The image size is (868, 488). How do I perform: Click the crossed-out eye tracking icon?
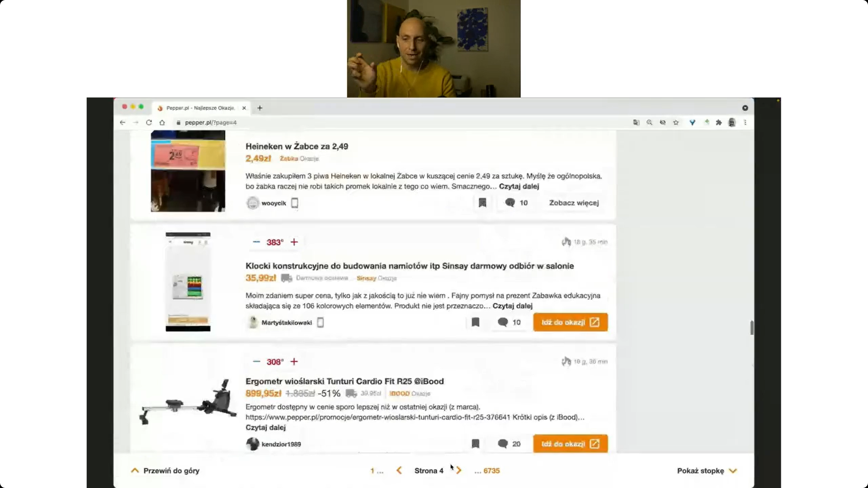pyautogui.click(x=663, y=122)
